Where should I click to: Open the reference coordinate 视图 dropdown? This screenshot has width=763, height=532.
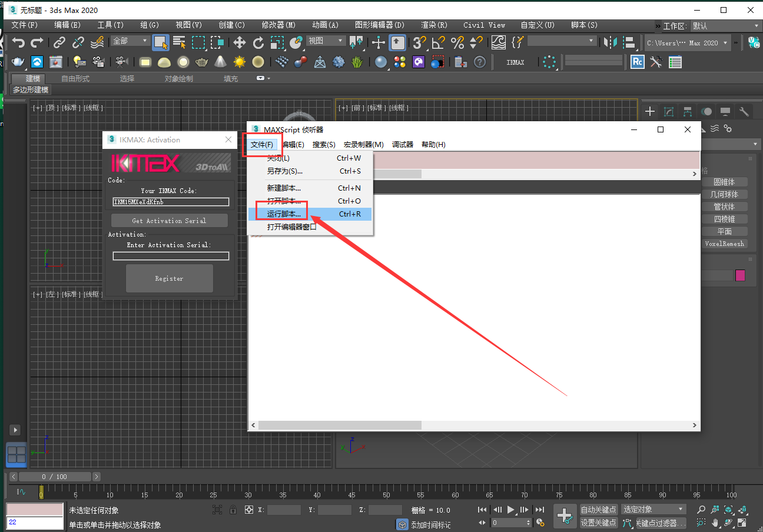(326, 41)
